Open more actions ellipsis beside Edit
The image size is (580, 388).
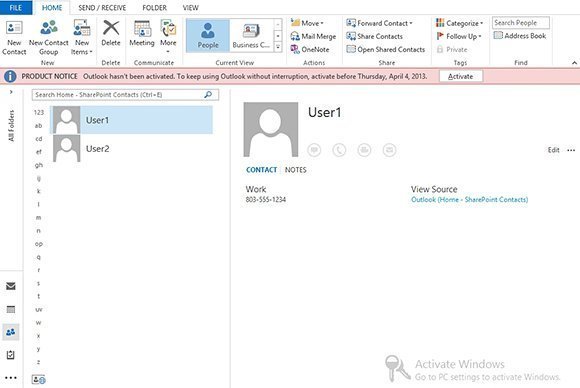pos(571,150)
